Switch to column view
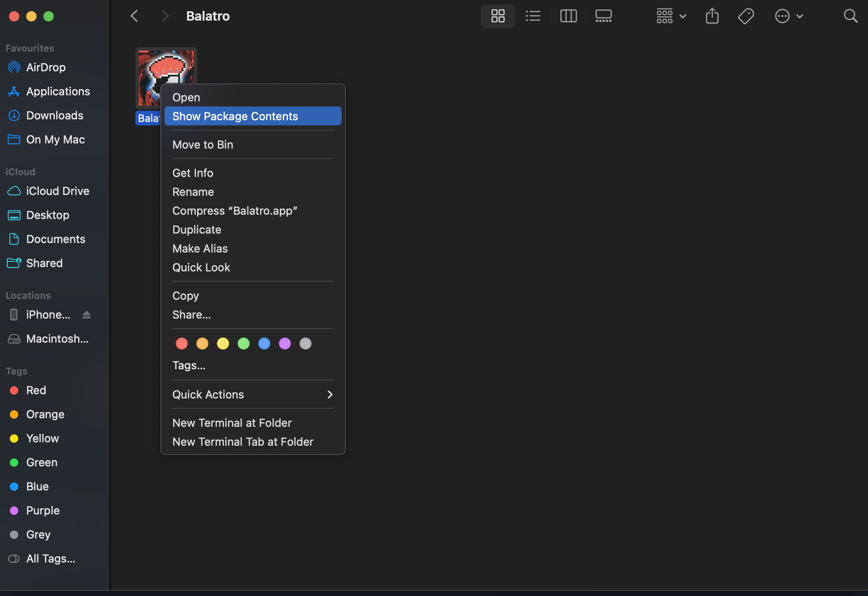Viewport: 868px width, 596px height. (568, 16)
